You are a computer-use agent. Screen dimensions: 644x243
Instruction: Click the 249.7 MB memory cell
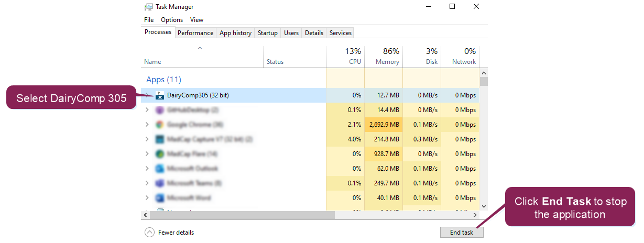pyautogui.click(x=383, y=183)
